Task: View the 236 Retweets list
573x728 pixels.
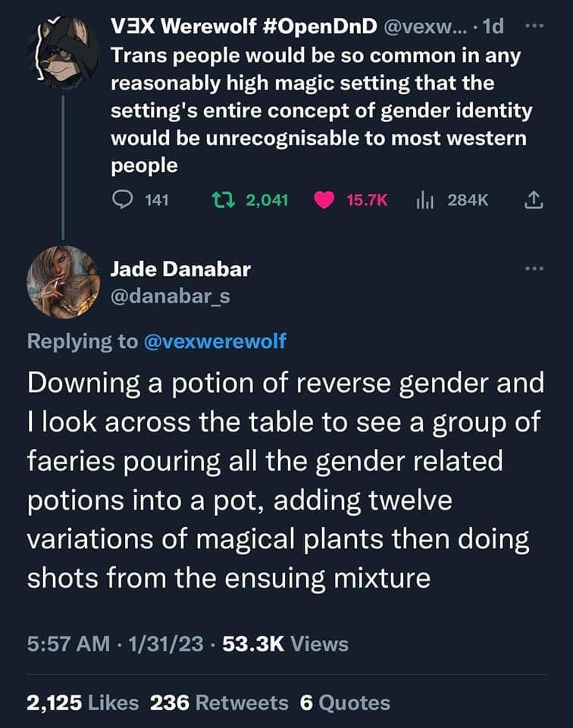Action: [219, 702]
